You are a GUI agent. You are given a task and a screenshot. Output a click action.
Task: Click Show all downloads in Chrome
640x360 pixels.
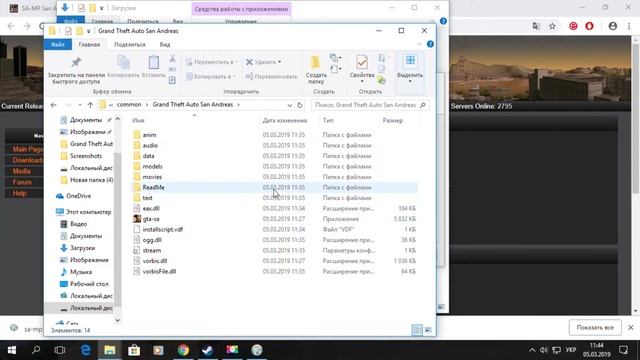595,327
